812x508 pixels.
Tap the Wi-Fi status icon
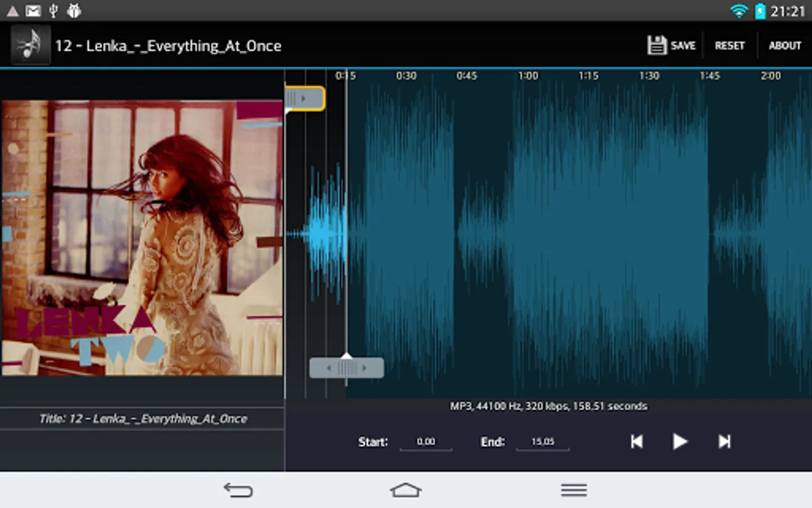pos(739,11)
